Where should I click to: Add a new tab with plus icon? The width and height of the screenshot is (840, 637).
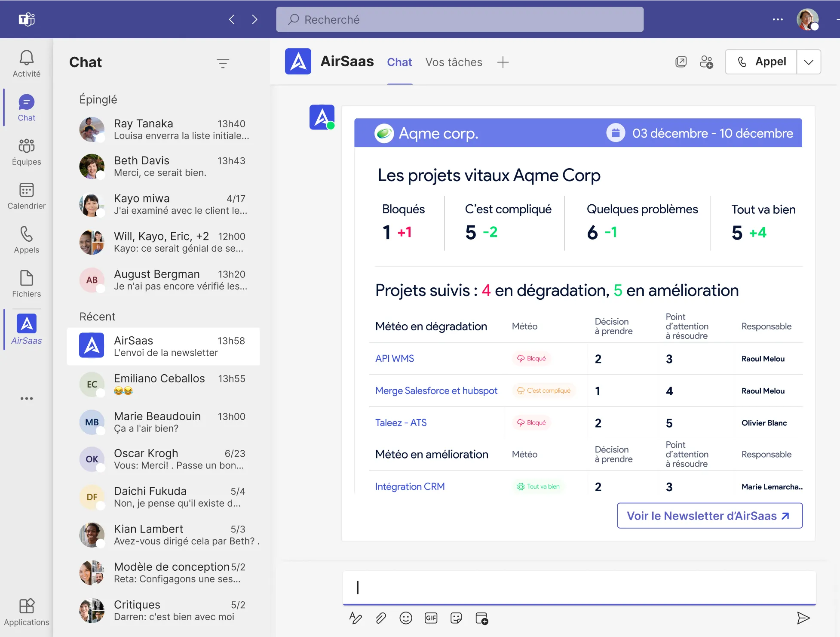coord(503,62)
